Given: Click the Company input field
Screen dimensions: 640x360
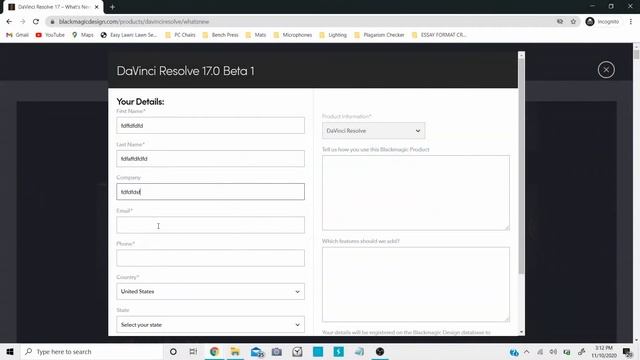Looking at the screenshot, I should pos(210,191).
